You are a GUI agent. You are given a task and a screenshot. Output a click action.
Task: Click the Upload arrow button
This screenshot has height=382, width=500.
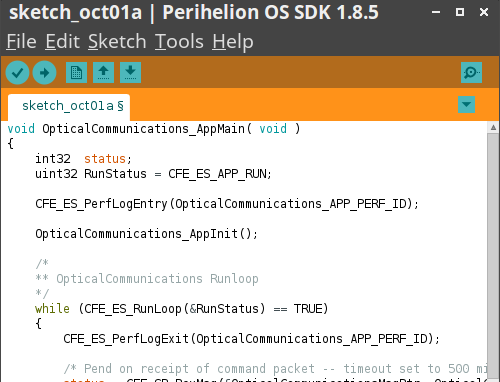click(44, 73)
